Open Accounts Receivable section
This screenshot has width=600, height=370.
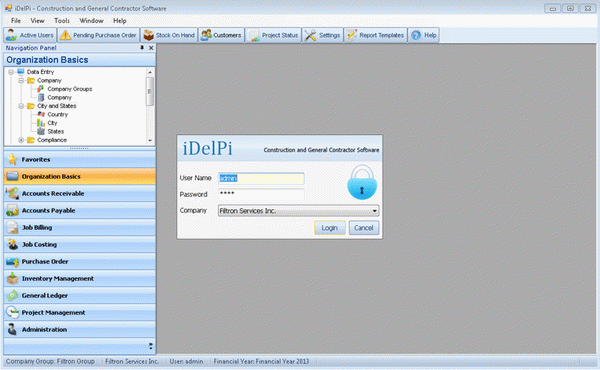pos(80,194)
